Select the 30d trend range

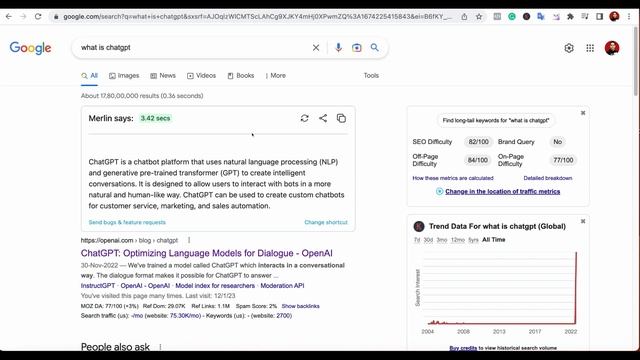click(x=428, y=240)
